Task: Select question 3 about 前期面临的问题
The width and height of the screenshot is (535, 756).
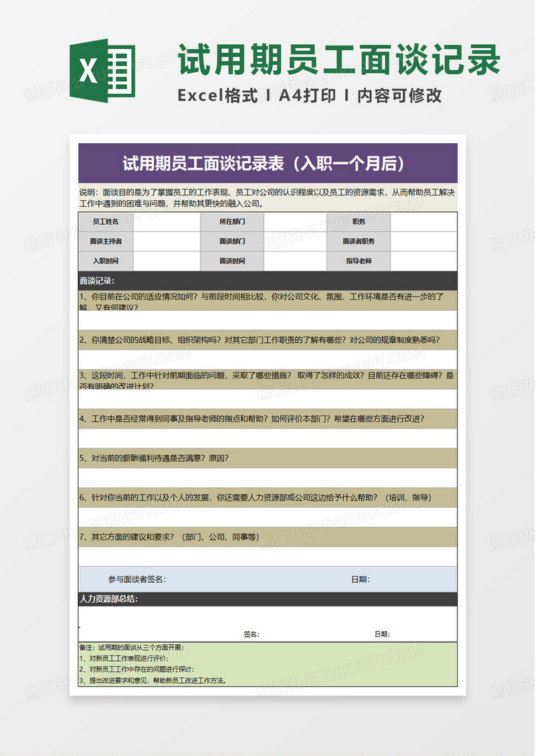Action: point(267,379)
